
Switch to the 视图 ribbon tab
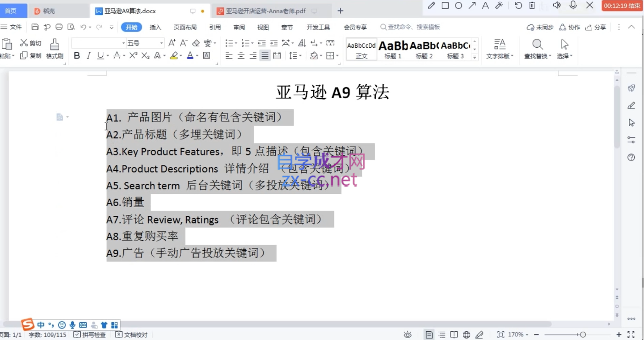263,27
